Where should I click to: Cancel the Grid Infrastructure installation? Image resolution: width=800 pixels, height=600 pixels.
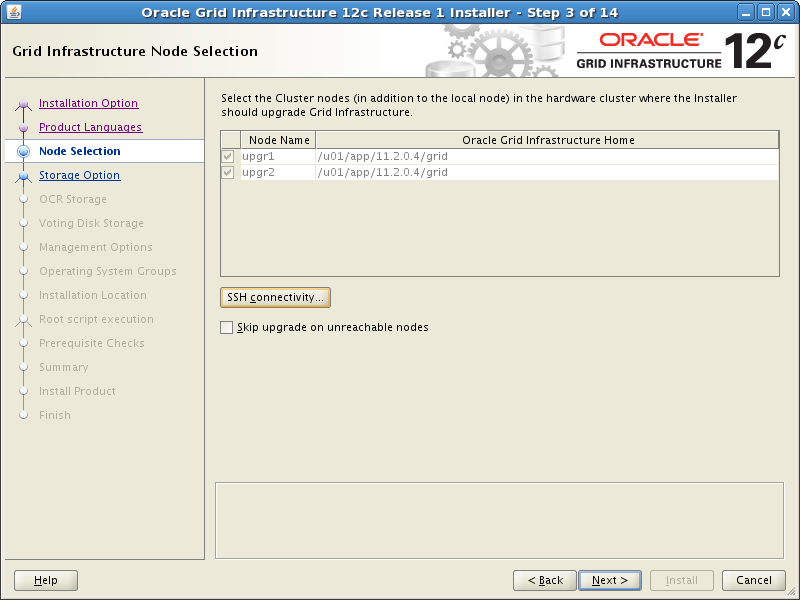coord(753,580)
